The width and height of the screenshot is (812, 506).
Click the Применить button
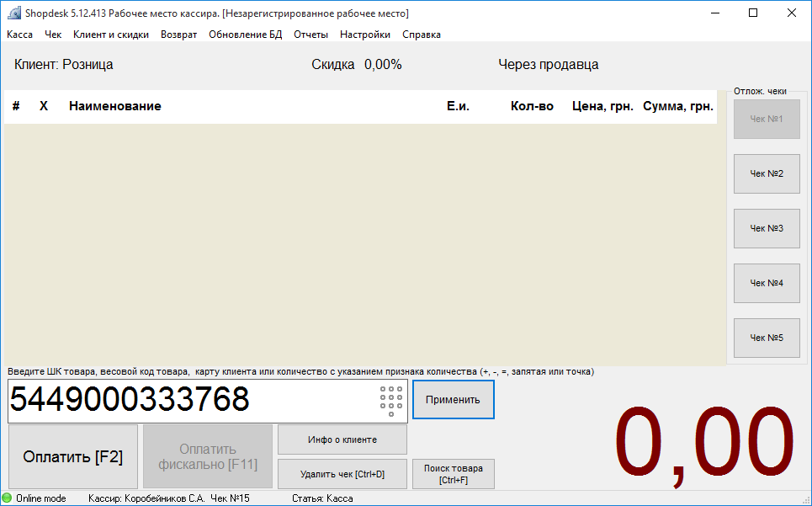tap(454, 400)
